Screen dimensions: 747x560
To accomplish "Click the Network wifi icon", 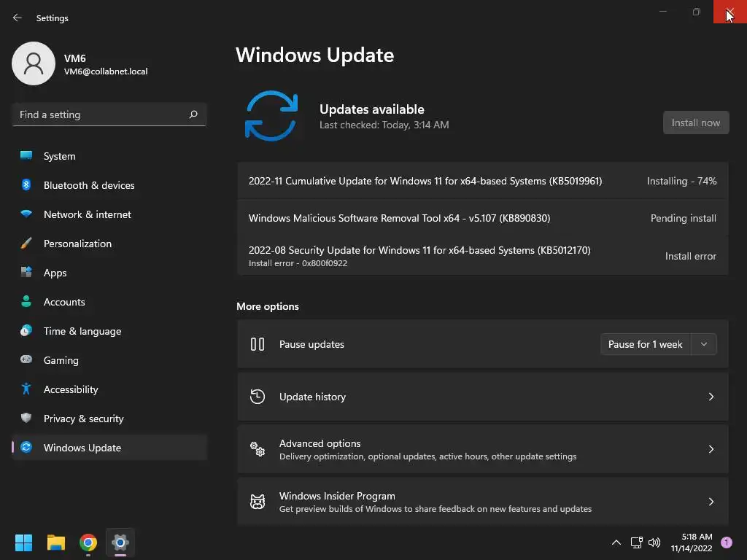I will click(26, 214).
